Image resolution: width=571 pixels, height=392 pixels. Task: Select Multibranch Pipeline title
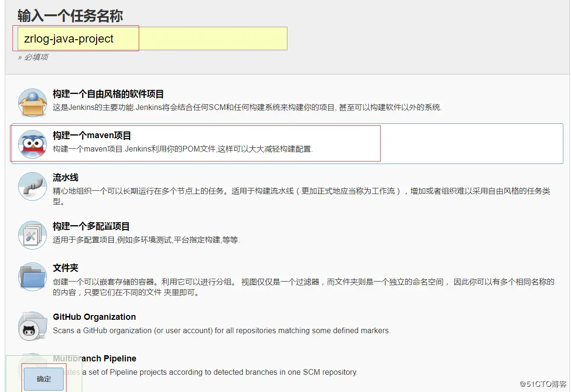(95, 359)
